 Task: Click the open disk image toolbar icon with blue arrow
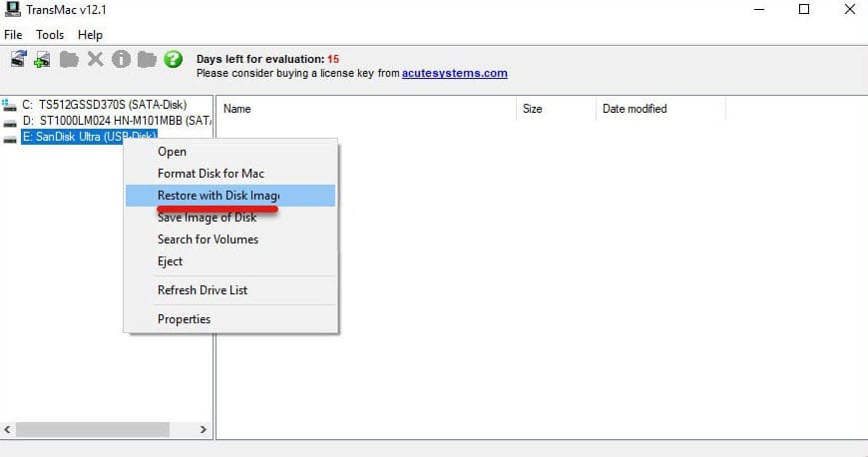click(x=18, y=59)
